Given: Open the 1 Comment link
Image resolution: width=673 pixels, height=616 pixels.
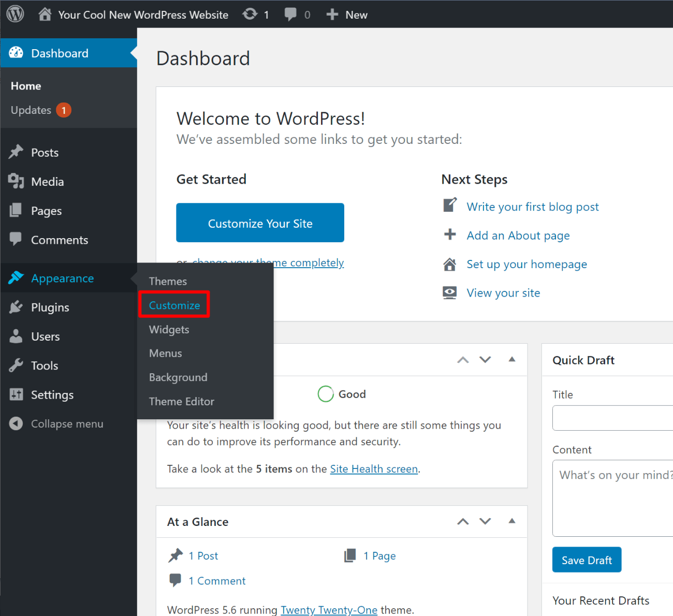Looking at the screenshot, I should click(x=217, y=581).
